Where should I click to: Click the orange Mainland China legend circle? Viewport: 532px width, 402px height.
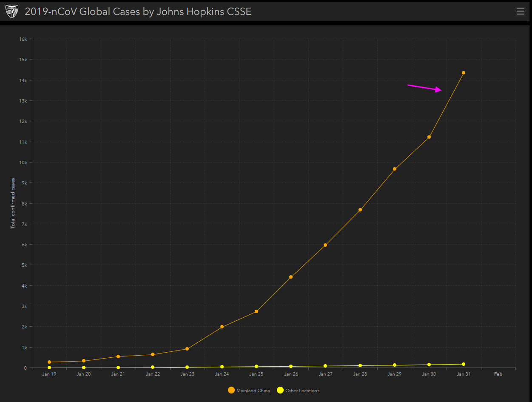231,391
